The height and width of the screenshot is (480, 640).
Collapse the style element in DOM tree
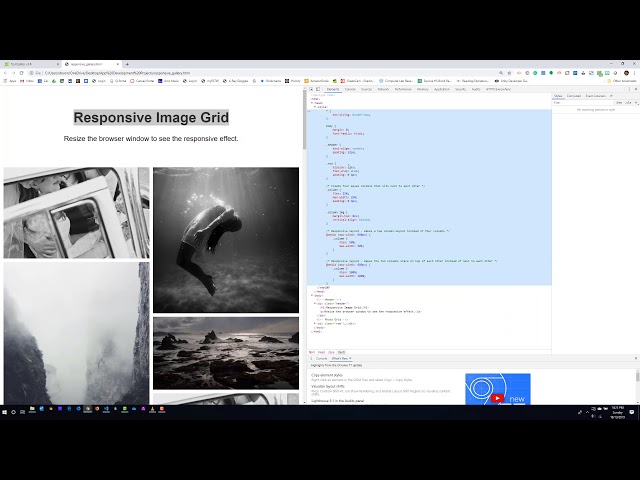coord(315,107)
